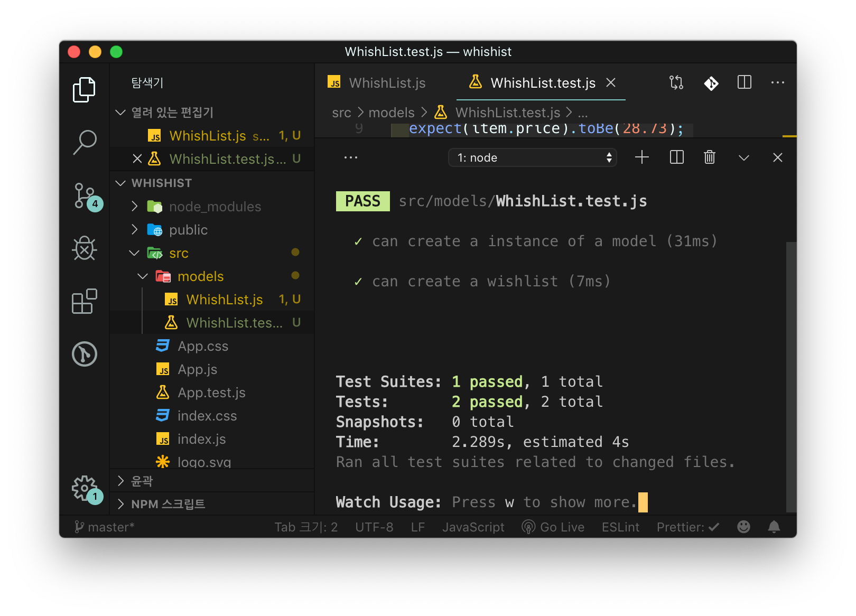The height and width of the screenshot is (616, 856).
Task: Collapse the 열려 있는 편집기 section
Action: 211,113
